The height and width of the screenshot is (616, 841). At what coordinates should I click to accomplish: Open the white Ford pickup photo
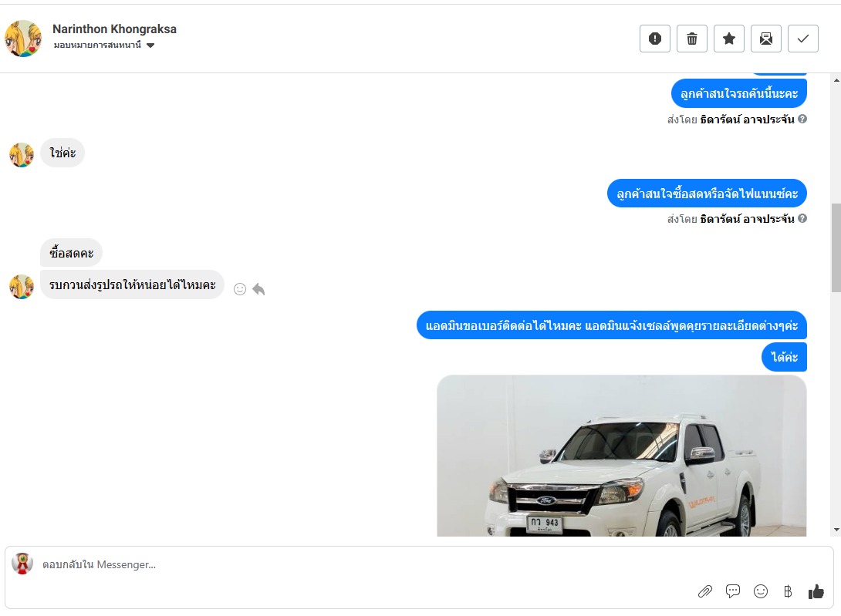pyautogui.click(x=622, y=456)
